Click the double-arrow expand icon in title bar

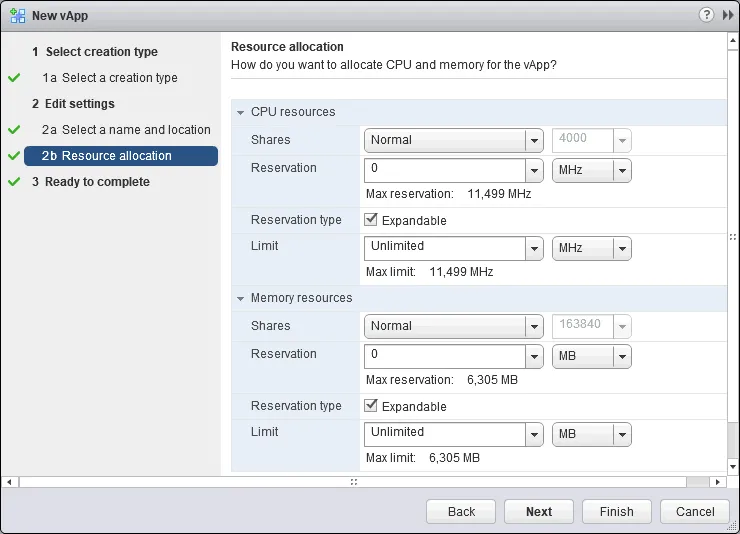point(727,15)
